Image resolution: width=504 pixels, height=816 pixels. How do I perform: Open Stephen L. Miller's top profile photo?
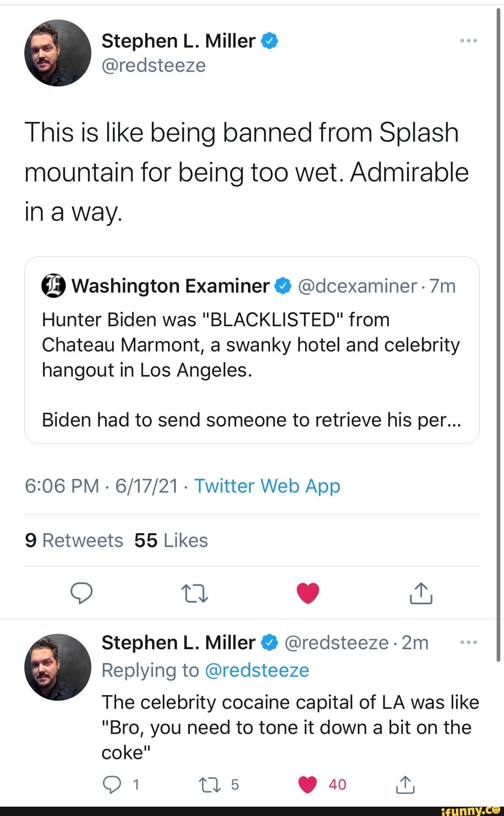[58, 53]
